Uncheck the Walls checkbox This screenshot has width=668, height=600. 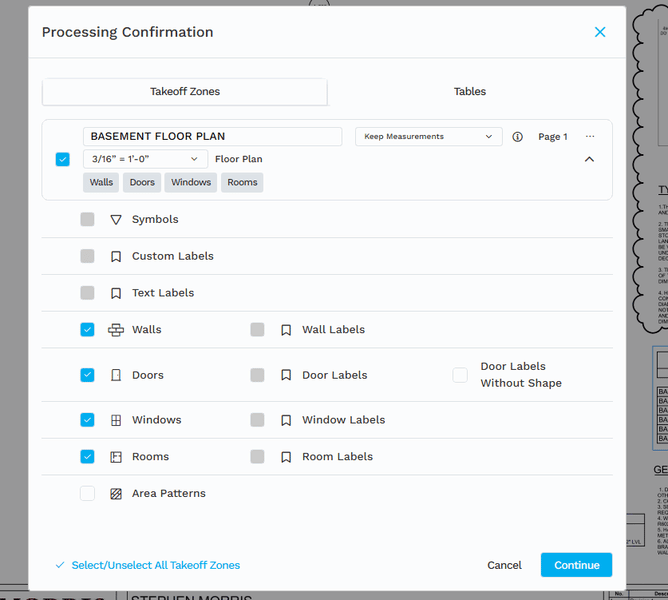(x=87, y=330)
